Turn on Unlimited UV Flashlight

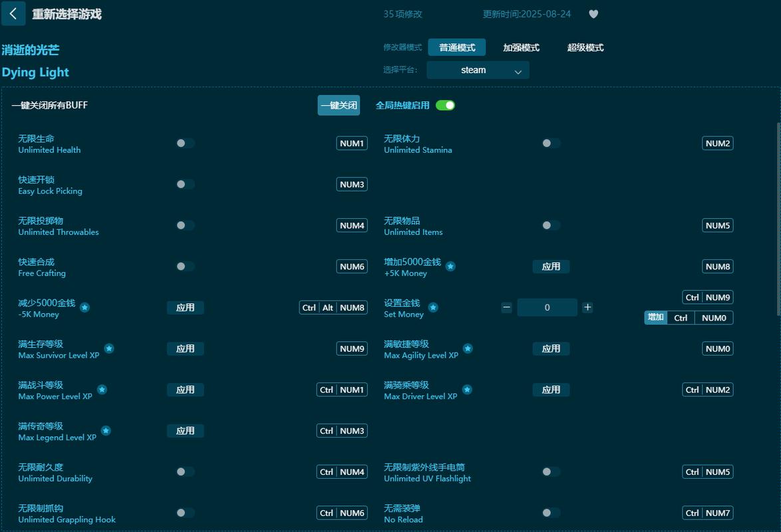(551, 471)
